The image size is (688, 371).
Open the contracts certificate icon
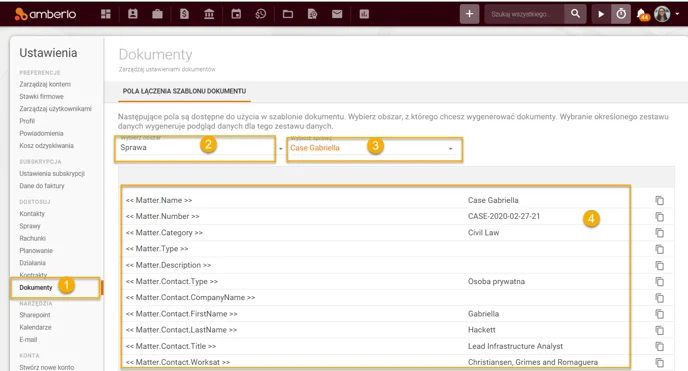[312, 14]
